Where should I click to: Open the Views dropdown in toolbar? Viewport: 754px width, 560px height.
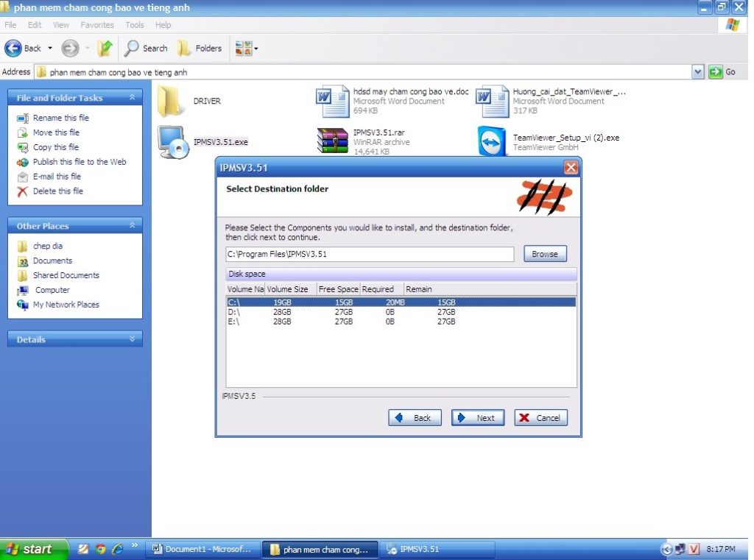click(x=246, y=49)
